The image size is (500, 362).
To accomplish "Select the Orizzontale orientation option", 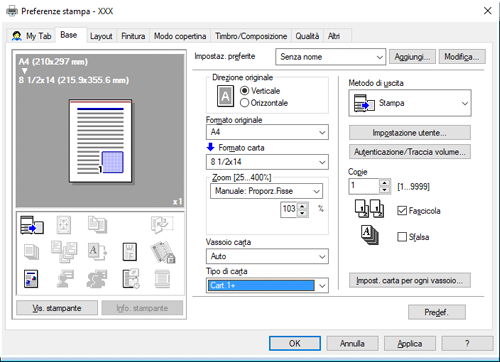I will coord(244,103).
